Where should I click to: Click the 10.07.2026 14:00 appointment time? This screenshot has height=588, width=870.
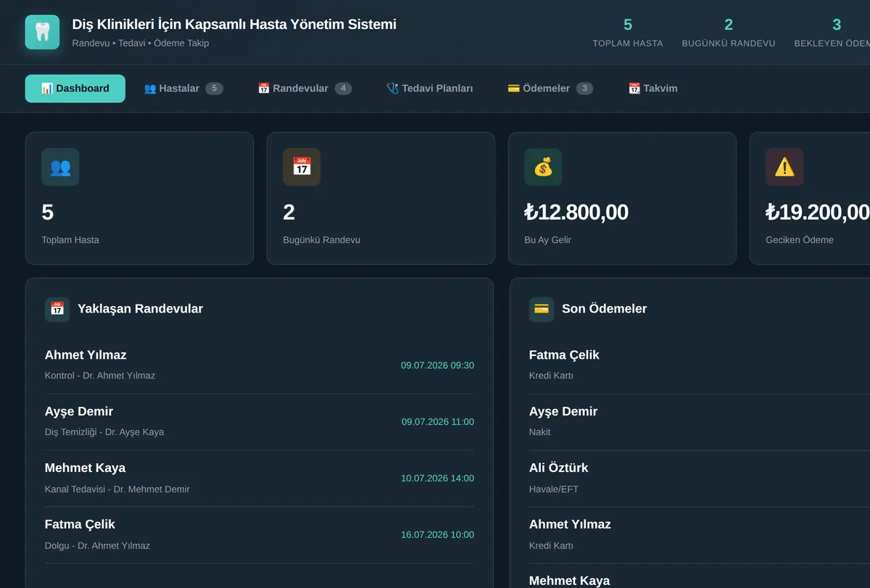click(437, 479)
